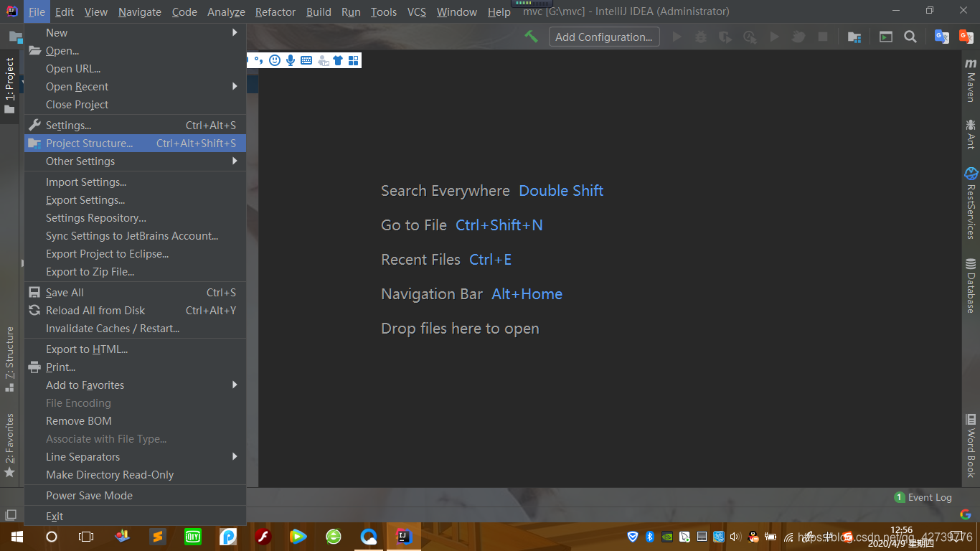This screenshot has width=980, height=551.
Task: Select Reload All from Disk
Action: tap(135, 310)
